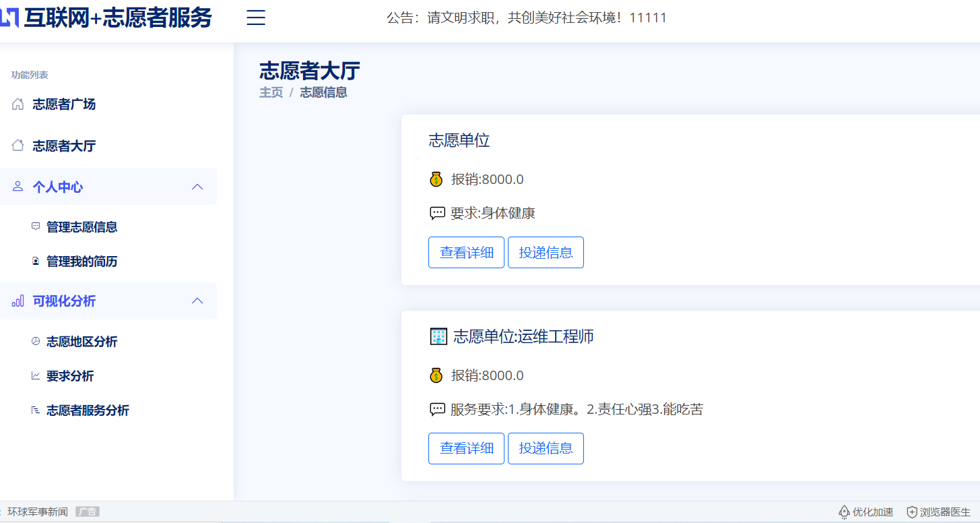Click the building icon beside 志愿单位:运维工程师
This screenshot has width=980, height=523.
click(438, 336)
